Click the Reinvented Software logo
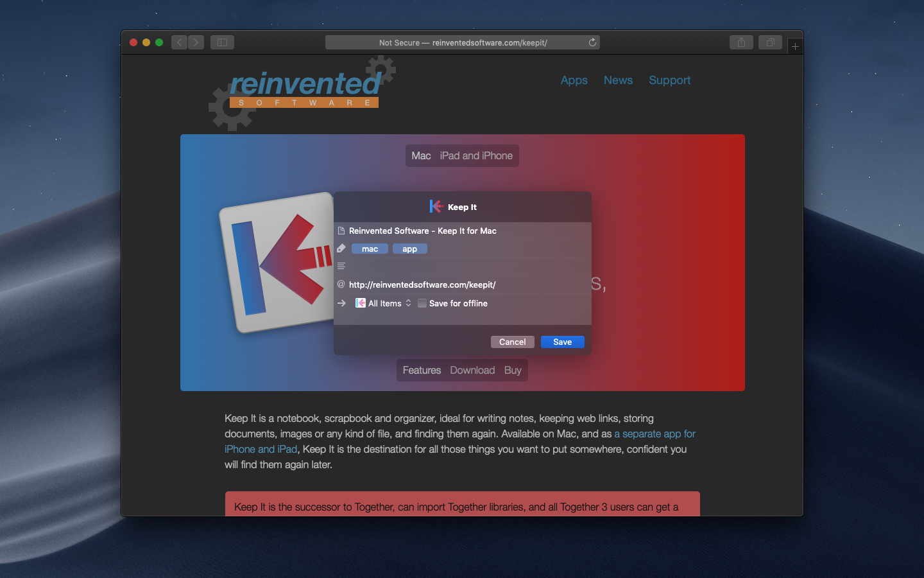This screenshot has width=924, height=578. coord(302,92)
